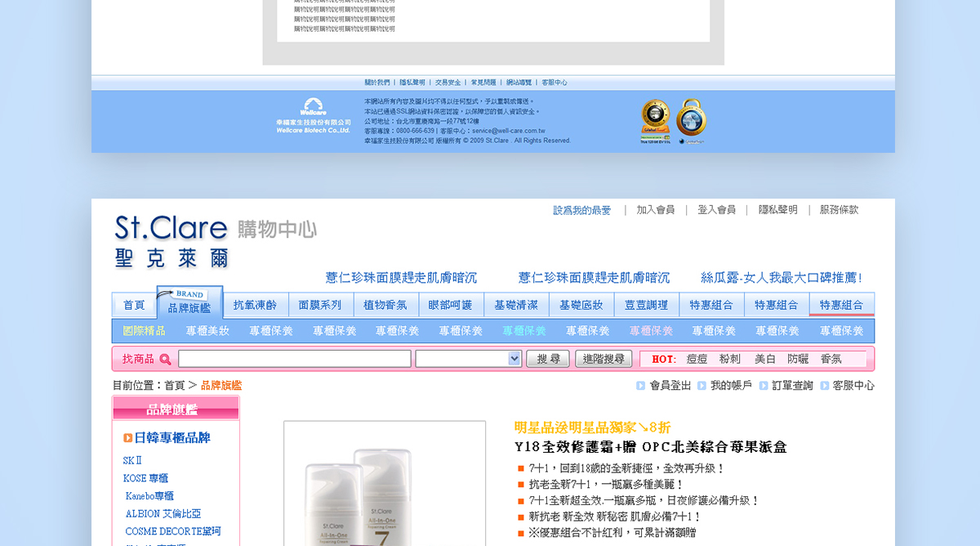
Task: Open the gold GlobalTrust SSL seal
Action: [655, 120]
